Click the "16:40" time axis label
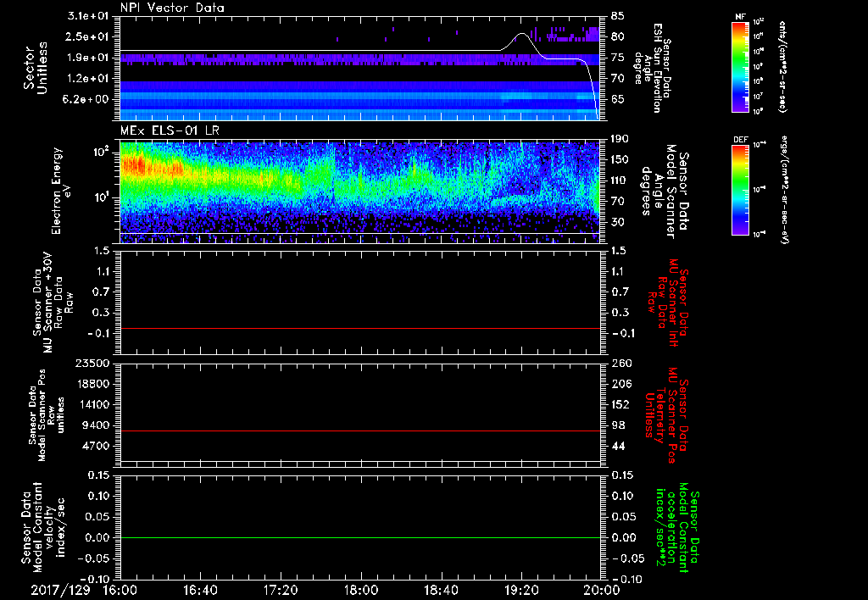The width and height of the screenshot is (868, 600). (x=200, y=590)
